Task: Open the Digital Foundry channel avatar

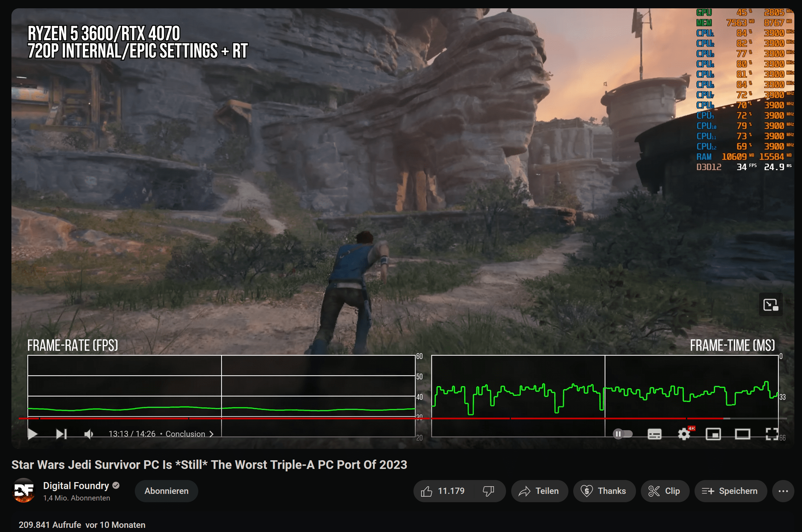Action: (x=24, y=491)
